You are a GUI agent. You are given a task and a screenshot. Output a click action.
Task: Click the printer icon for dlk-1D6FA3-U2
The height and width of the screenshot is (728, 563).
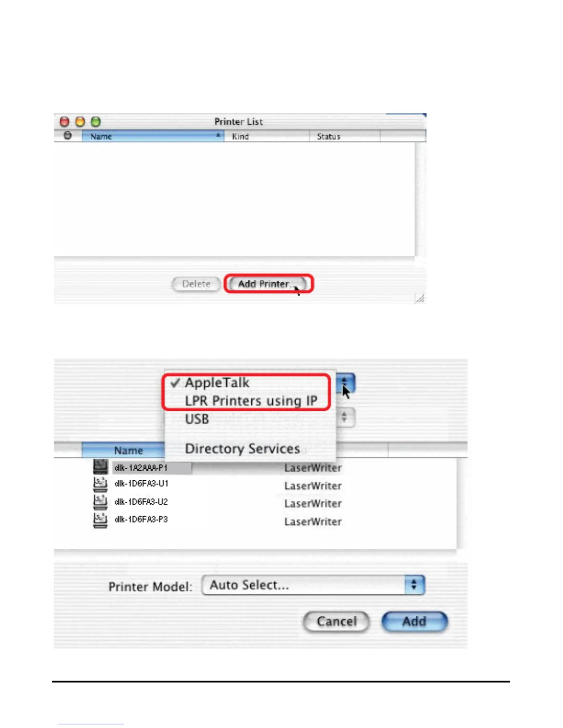[100, 502]
